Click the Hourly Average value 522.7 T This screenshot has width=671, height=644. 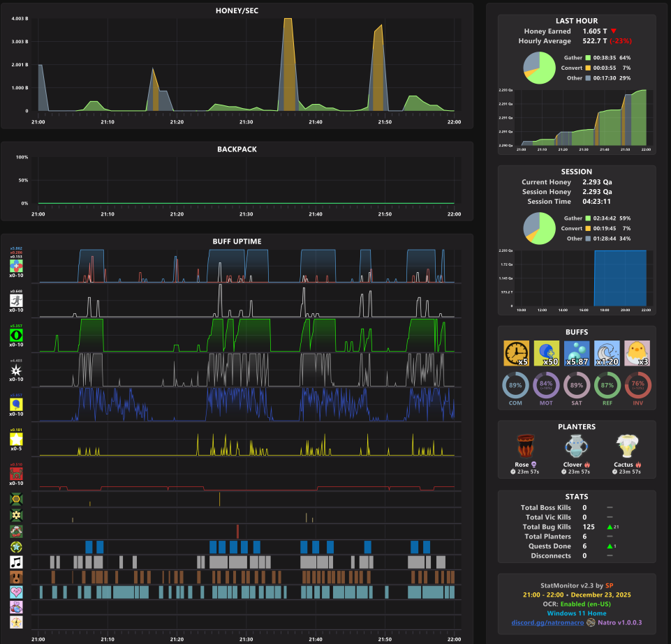pyautogui.click(x=594, y=41)
